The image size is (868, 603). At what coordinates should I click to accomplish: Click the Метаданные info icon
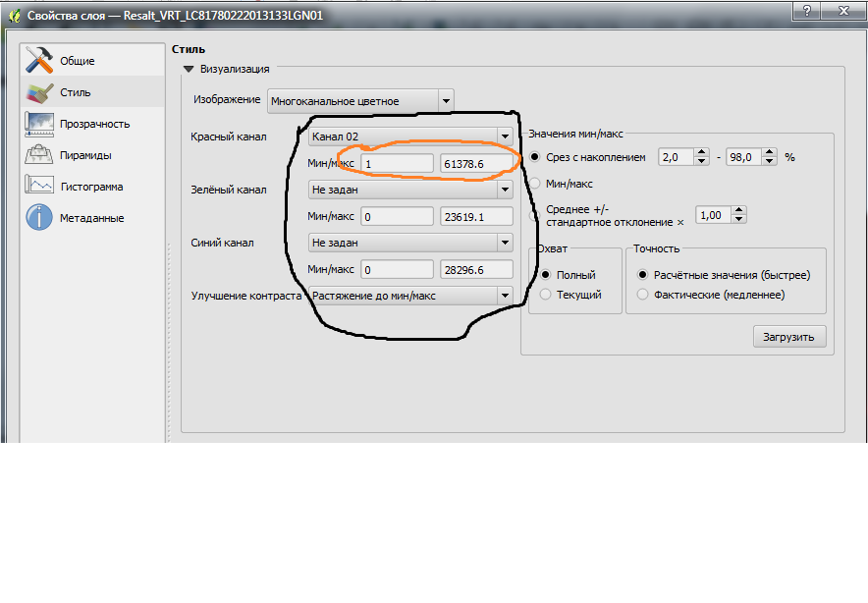[38, 217]
